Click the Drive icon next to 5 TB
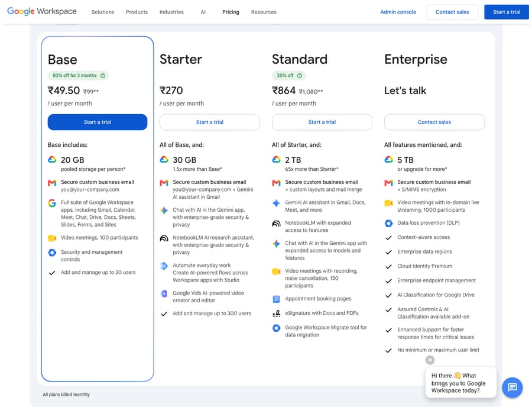532x407 pixels. (x=388, y=160)
